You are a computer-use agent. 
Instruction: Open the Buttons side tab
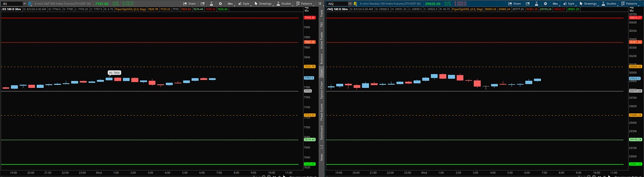pos(322,60)
